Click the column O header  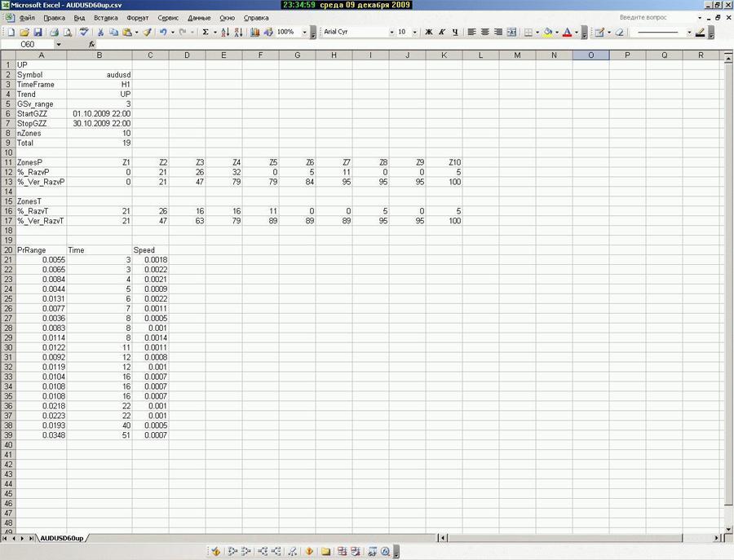[x=590, y=55]
